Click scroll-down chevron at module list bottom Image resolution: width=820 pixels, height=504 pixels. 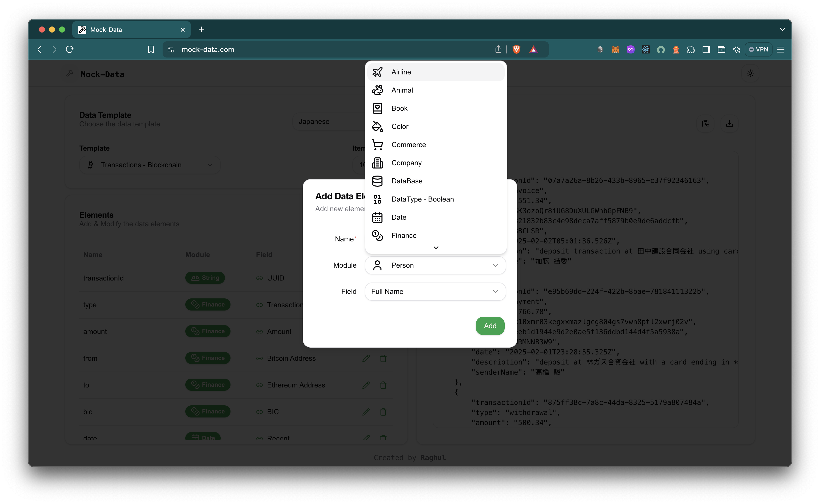(436, 248)
